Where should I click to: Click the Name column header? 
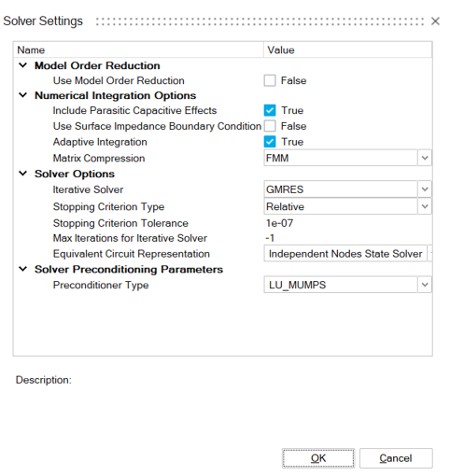(138, 49)
